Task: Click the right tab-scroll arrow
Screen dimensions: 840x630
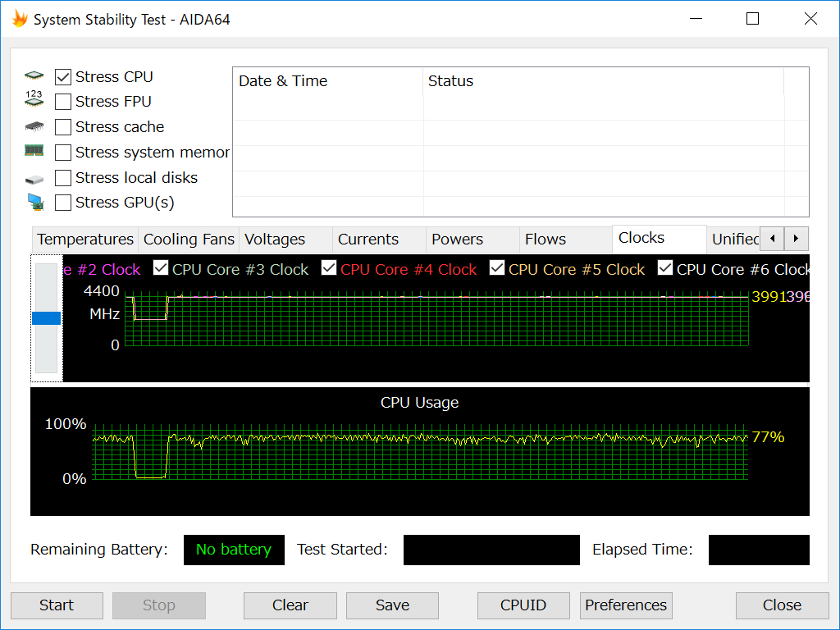Action: 796,239
